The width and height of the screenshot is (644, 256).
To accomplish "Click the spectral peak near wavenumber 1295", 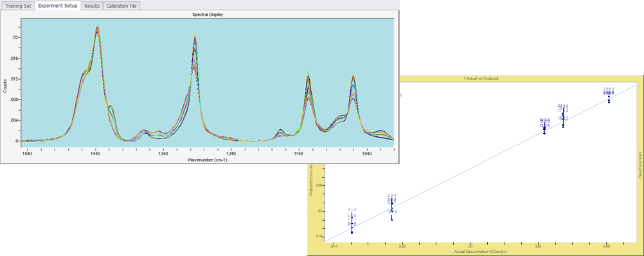I will (195, 38).
